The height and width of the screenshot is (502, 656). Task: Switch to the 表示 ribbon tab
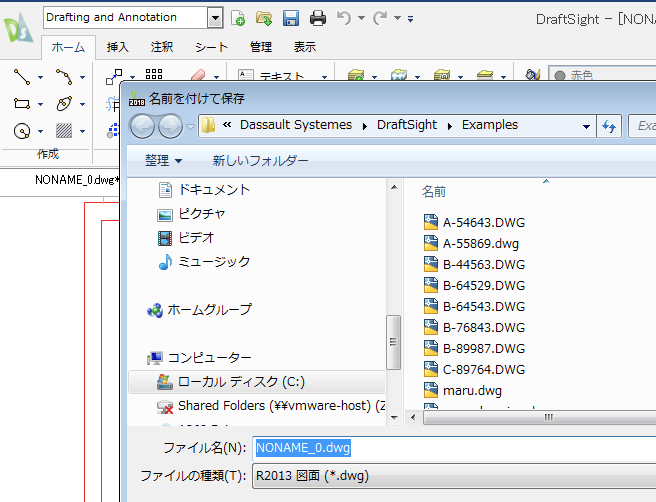point(305,47)
